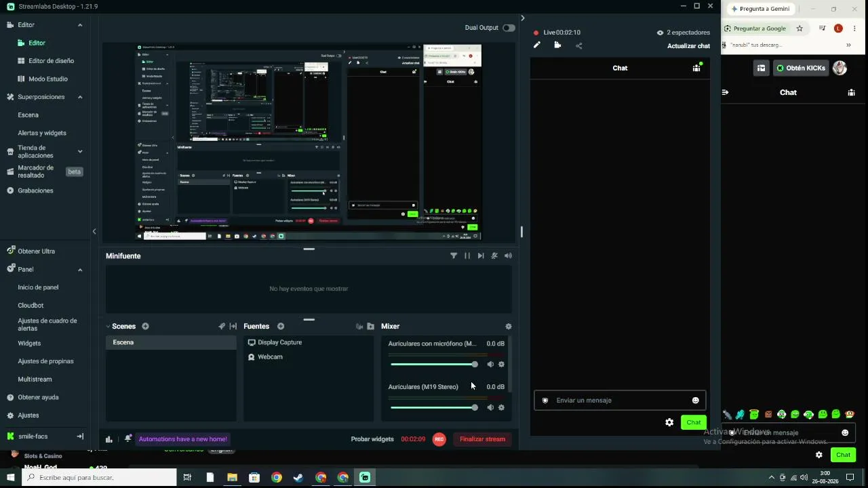Click Actualizar chat link
The height and width of the screenshot is (488, 868).
point(688,46)
